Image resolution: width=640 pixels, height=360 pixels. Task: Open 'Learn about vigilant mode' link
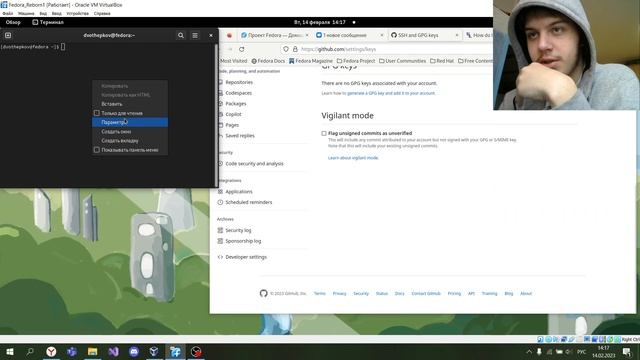coord(353,158)
